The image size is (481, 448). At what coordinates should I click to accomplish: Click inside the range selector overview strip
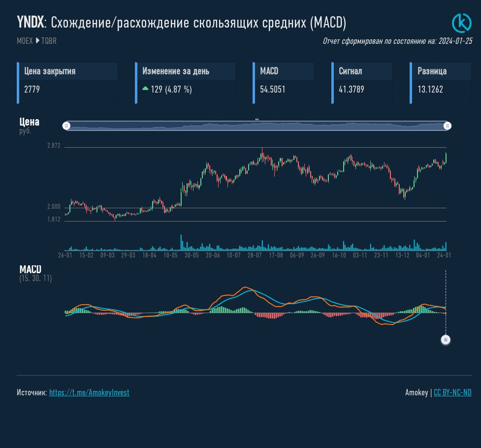point(257,126)
